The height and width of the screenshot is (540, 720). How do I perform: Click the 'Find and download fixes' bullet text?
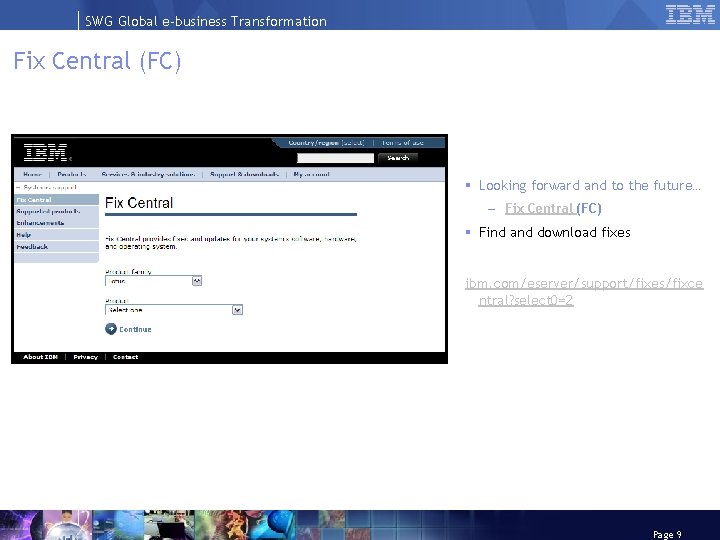pos(554,232)
